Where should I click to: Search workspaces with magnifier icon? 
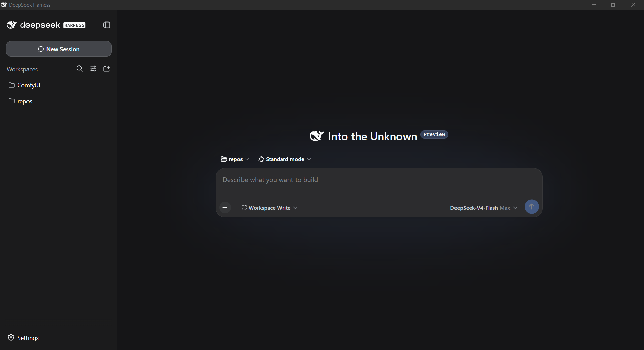pos(79,69)
